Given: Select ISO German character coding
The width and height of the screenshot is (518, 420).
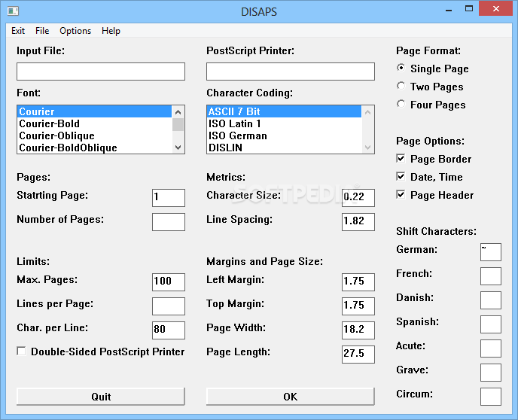Looking at the screenshot, I should click(x=284, y=135).
